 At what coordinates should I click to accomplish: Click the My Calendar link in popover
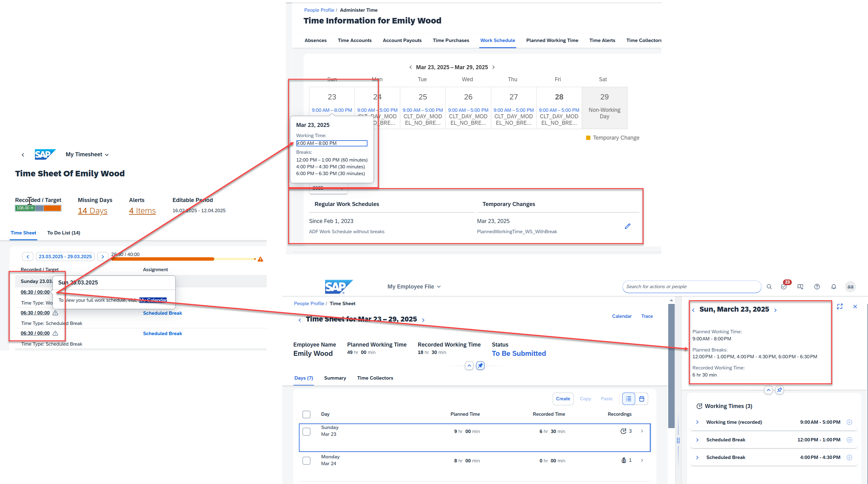point(153,300)
